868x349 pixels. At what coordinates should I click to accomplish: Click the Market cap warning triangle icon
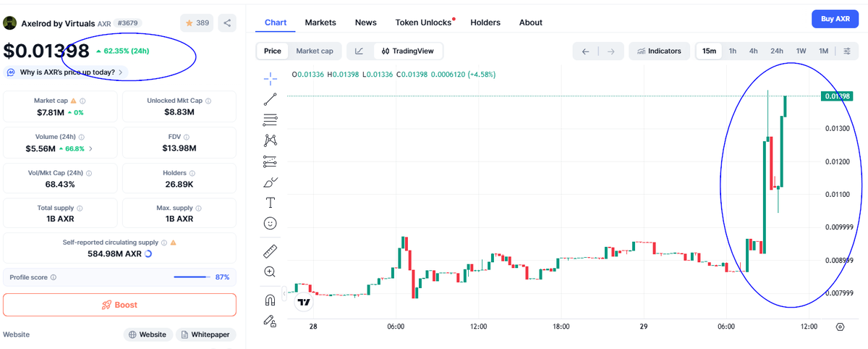point(73,101)
